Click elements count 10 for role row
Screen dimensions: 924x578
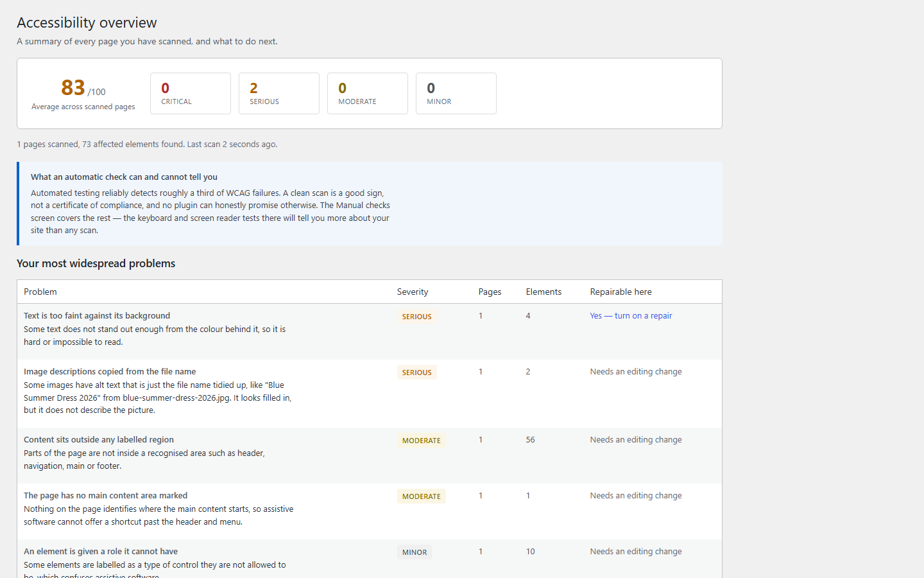click(530, 552)
